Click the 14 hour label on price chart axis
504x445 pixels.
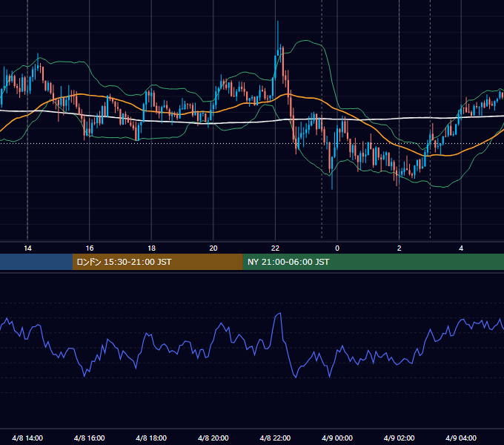(27, 248)
